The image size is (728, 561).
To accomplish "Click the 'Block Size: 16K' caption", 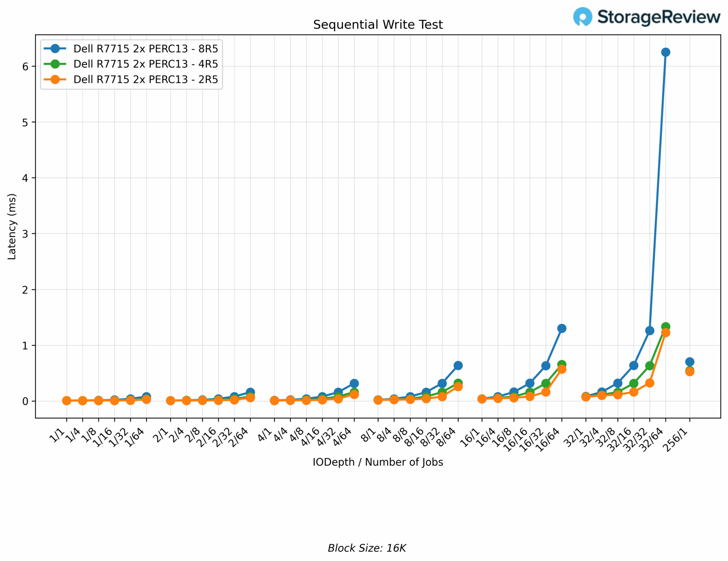I will pos(367,548).
